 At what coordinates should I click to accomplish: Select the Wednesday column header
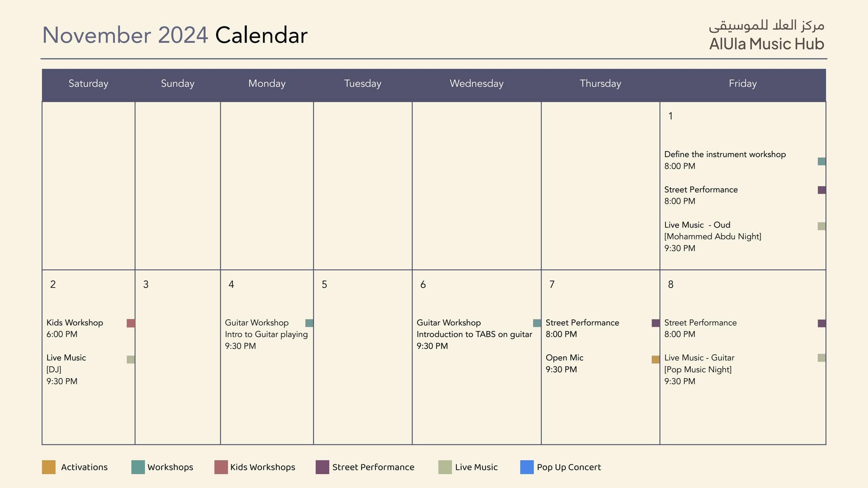tap(476, 83)
